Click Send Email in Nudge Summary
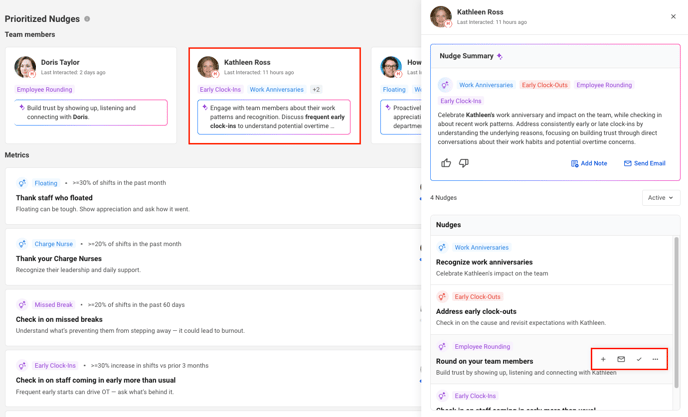 (644, 163)
